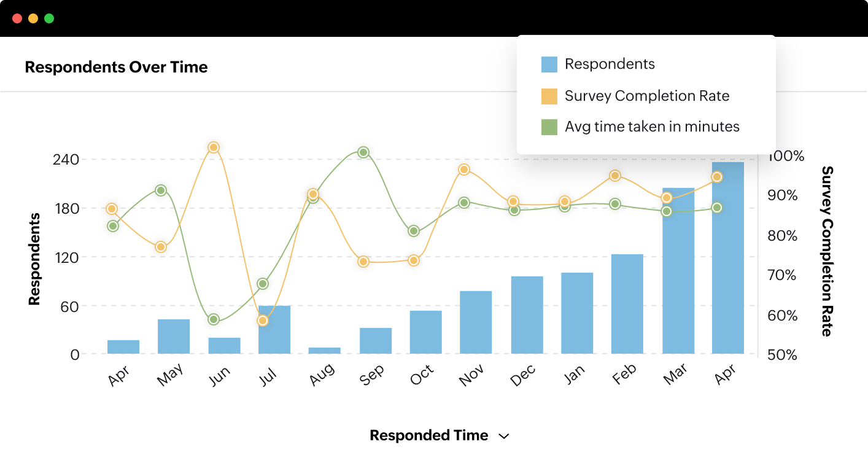Toggle the Survey Completion Rate legend label
The height and width of the screenshot is (468, 868).
[647, 96]
